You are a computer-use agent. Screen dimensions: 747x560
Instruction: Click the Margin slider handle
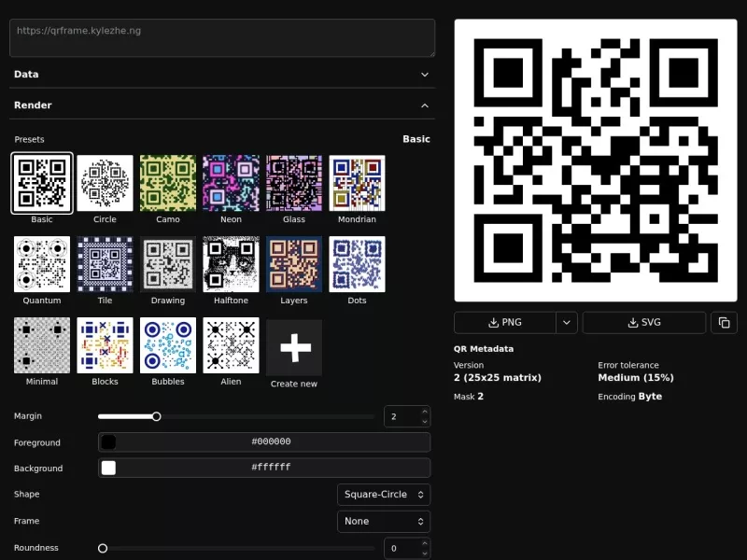click(x=156, y=416)
